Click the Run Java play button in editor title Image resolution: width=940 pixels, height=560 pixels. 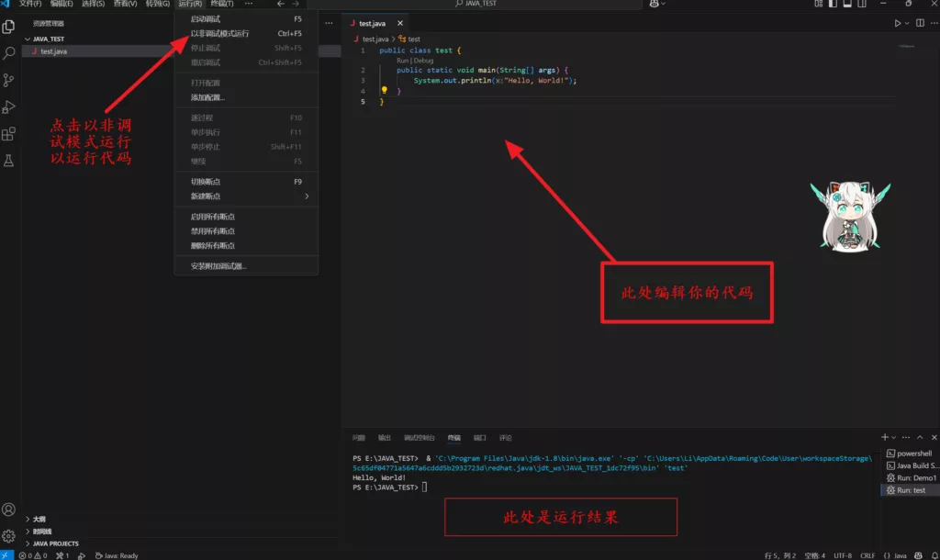click(x=898, y=23)
